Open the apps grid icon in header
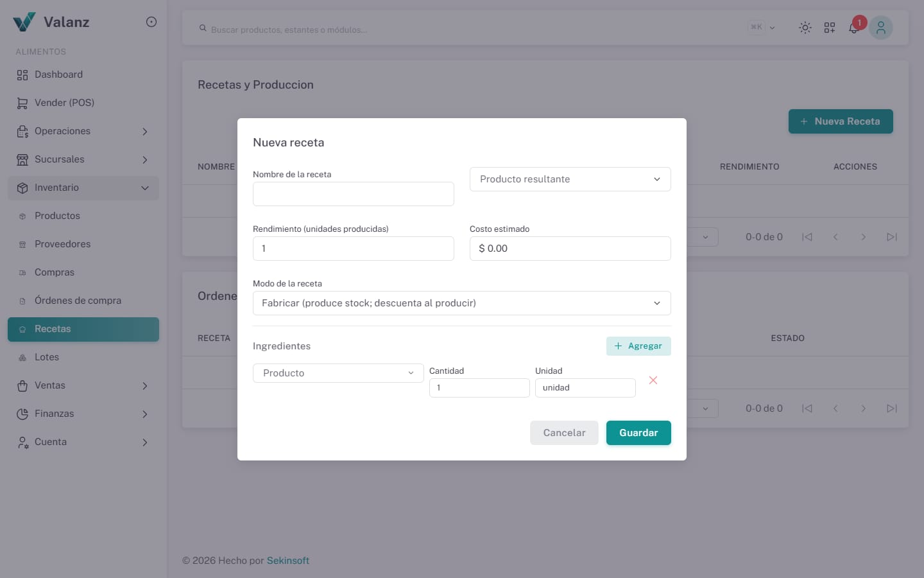924x578 pixels. coord(830,28)
